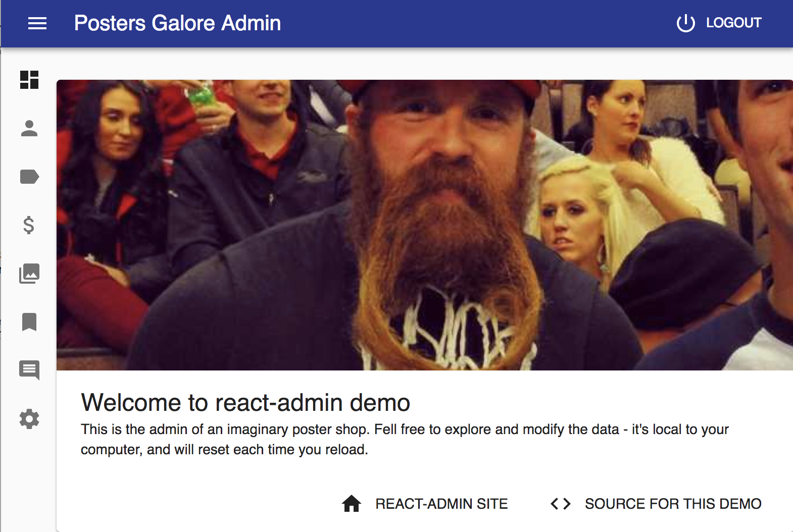Click the Posters Galore Admin title
Screen dimensions: 793x532
[177, 23]
